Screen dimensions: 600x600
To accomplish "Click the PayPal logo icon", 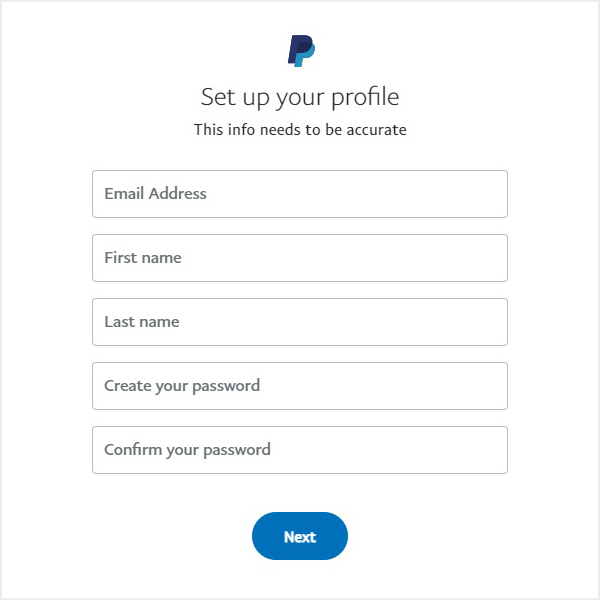I will click(x=301, y=51).
